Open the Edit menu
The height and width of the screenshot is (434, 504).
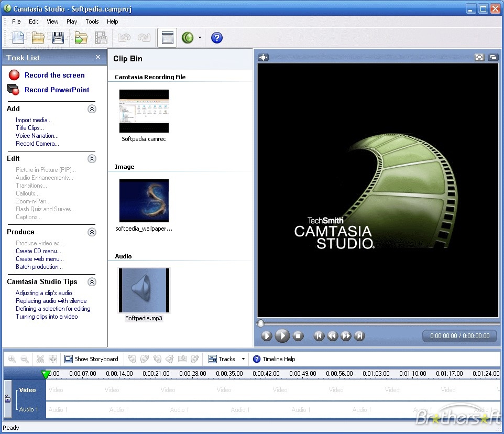point(34,21)
